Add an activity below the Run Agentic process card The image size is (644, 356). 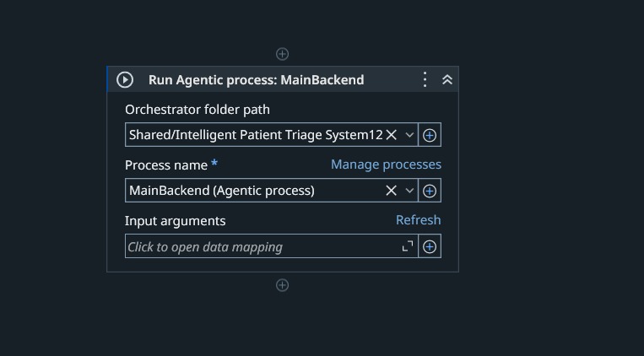click(282, 285)
